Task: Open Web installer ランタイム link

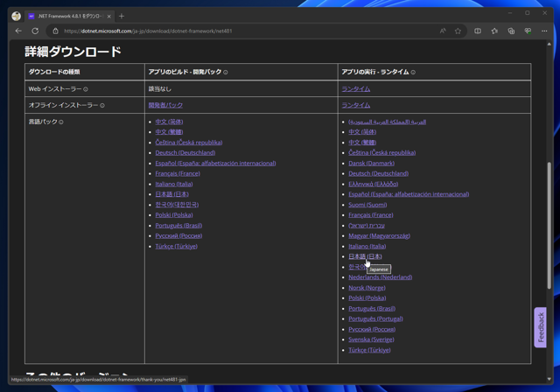Action: (356, 89)
